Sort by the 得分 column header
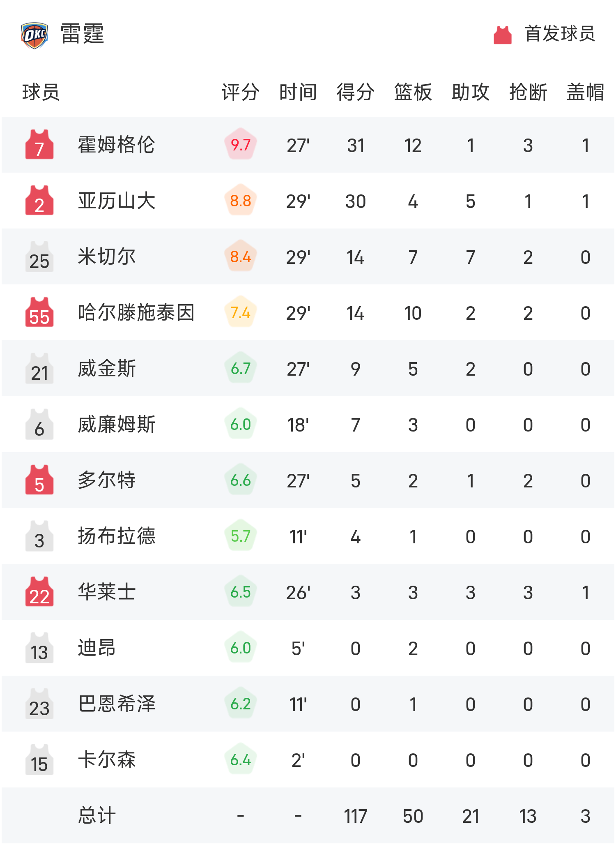The height and width of the screenshot is (845, 616). pos(356,92)
